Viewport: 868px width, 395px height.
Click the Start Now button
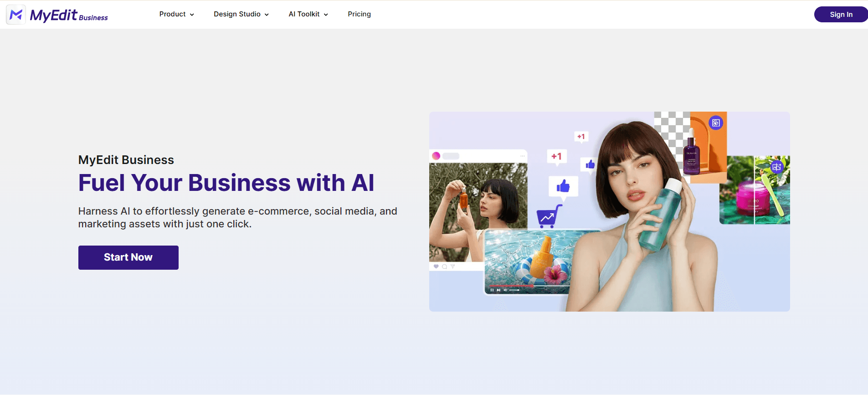click(x=128, y=257)
